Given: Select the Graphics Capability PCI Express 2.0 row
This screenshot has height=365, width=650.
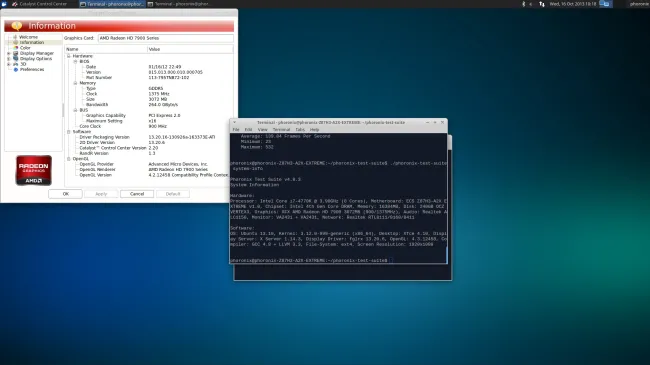Looking at the screenshot, I should [x=149, y=115].
